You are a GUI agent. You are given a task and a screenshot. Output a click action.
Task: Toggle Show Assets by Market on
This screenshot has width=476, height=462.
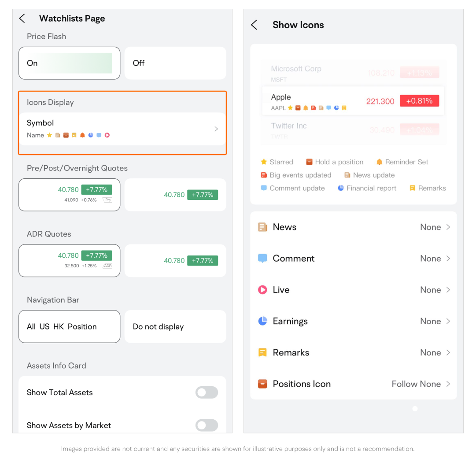[207, 425]
